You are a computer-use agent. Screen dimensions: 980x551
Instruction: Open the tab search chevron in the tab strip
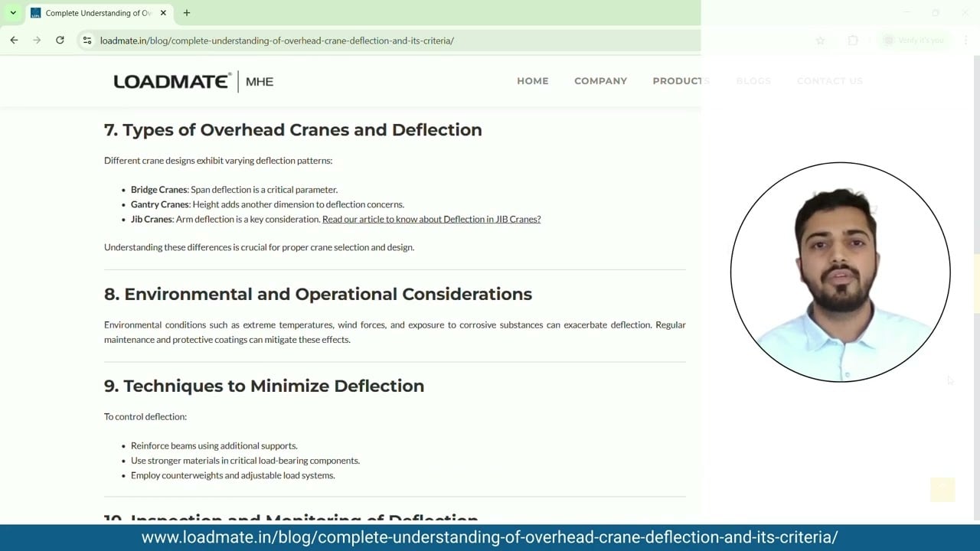coord(13,13)
